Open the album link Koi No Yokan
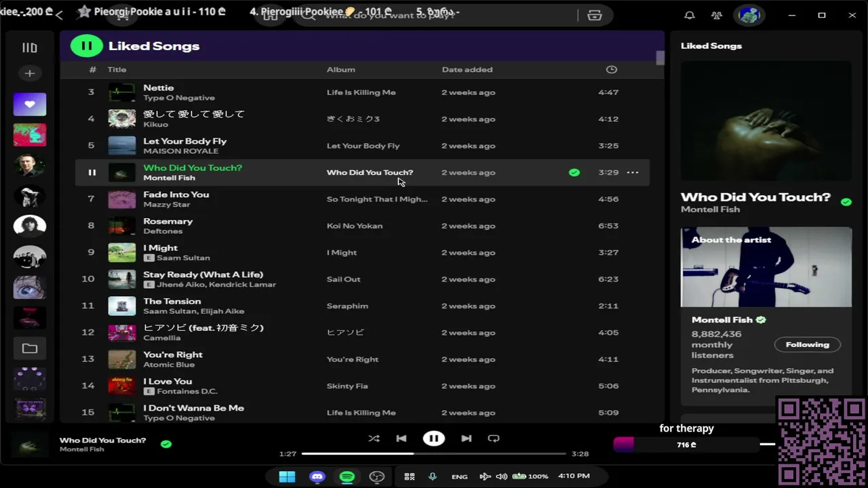 [x=355, y=226]
